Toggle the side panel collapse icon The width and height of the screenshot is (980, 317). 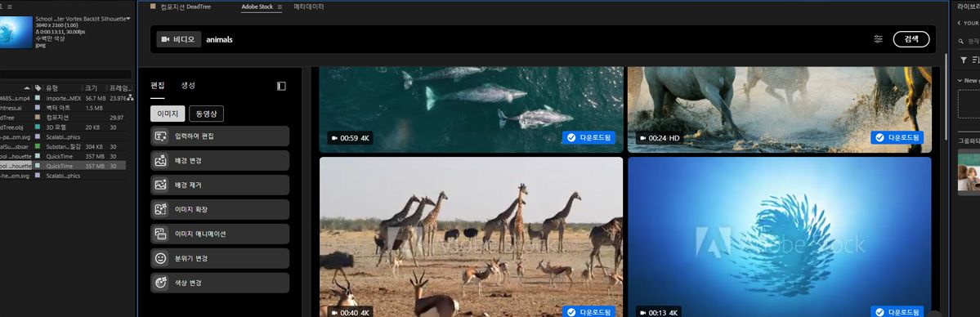pyautogui.click(x=281, y=86)
